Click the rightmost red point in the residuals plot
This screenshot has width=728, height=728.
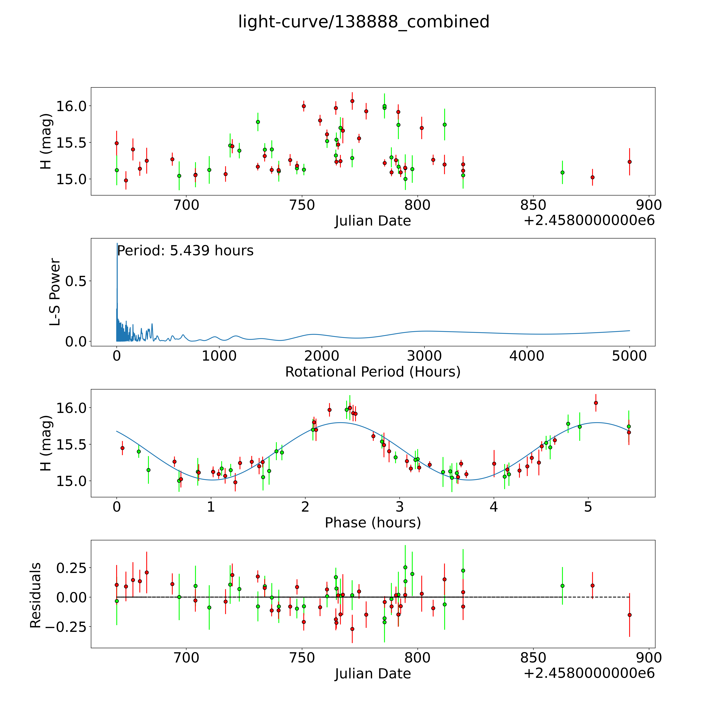[629, 615]
